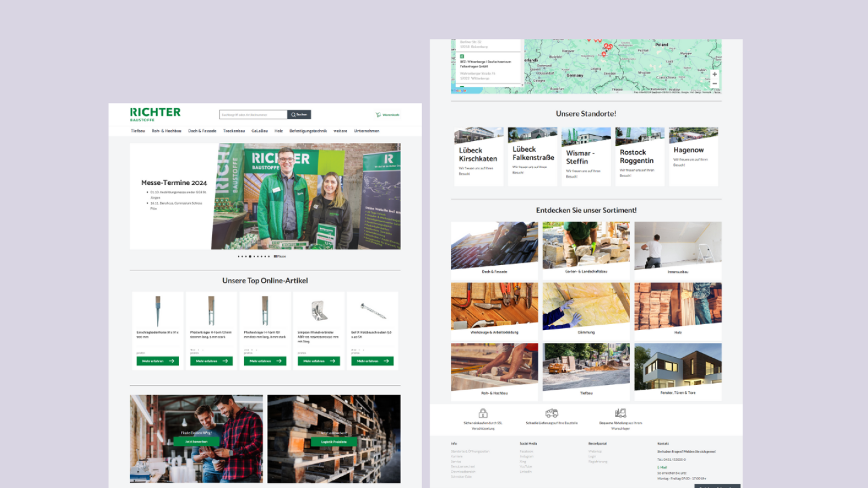Open the Unternehmen menu
This screenshot has height=488, width=868.
click(x=367, y=131)
